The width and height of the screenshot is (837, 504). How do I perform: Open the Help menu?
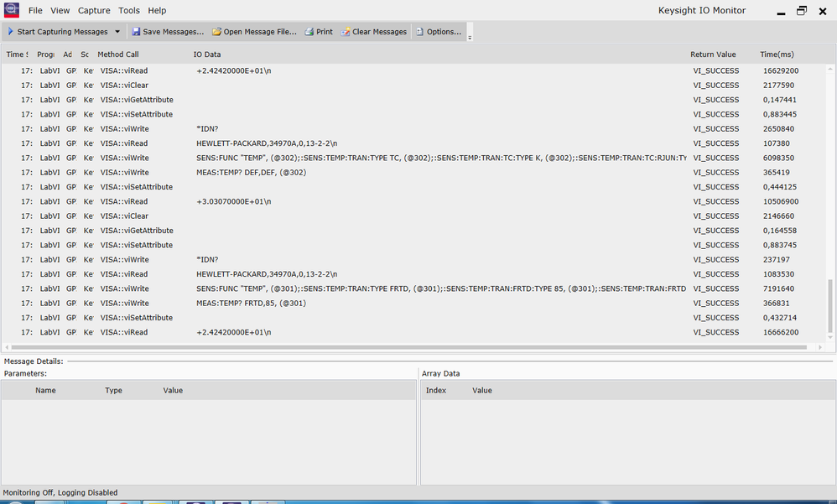click(x=157, y=10)
